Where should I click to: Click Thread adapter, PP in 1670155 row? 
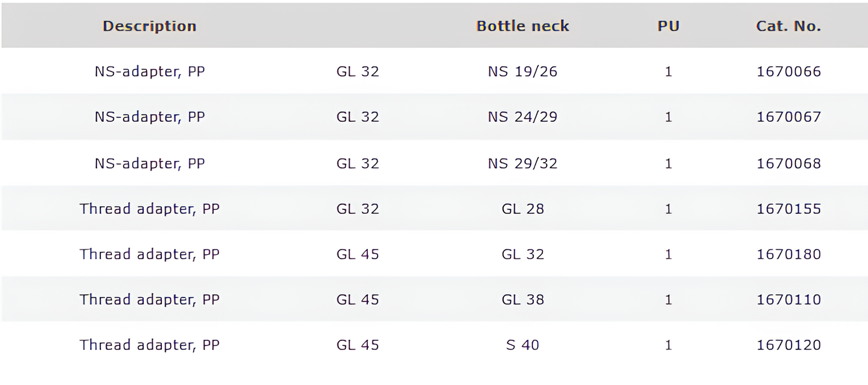click(150, 209)
